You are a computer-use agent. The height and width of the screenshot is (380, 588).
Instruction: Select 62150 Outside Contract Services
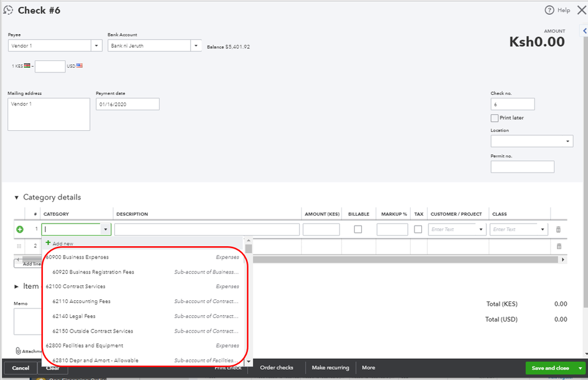point(142,331)
